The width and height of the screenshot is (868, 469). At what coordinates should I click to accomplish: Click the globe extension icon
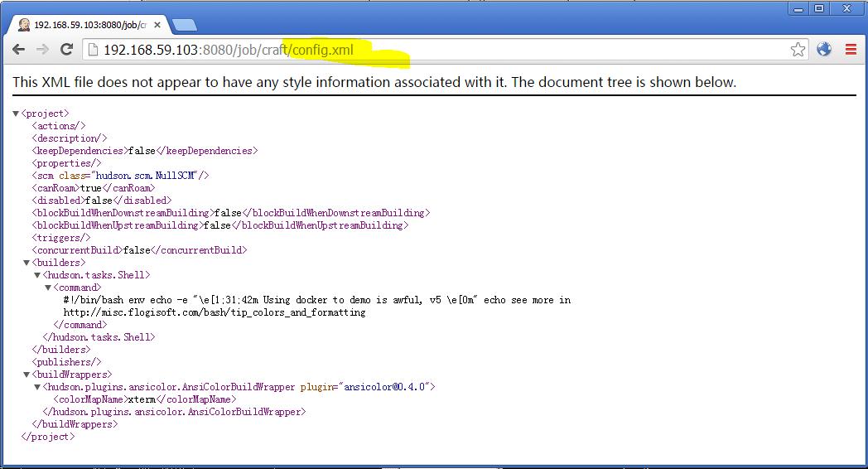(824, 50)
